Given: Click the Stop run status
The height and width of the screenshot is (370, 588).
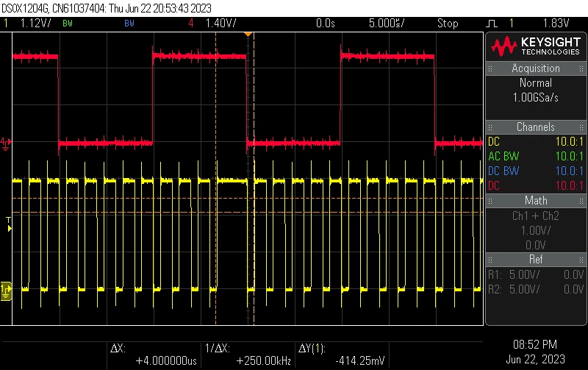Looking at the screenshot, I should tap(448, 24).
